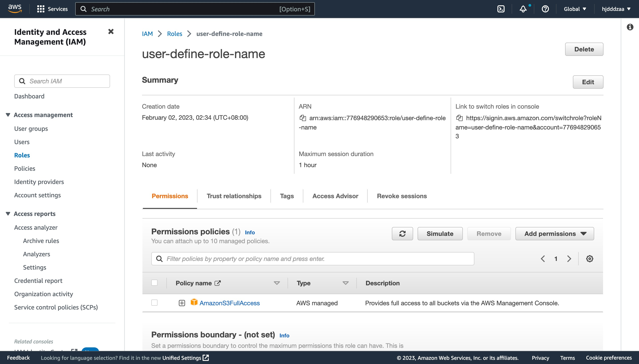Open AWS CloudShell terminal icon
This screenshot has height=364, width=639.
501,9
